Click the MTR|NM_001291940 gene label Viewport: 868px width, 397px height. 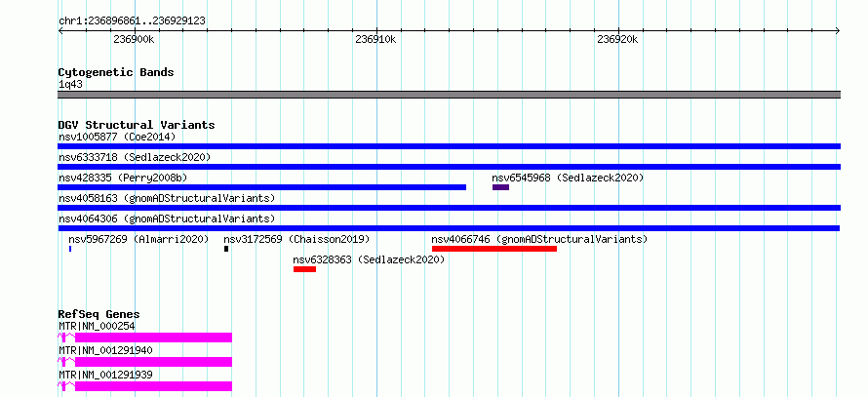[105, 350]
